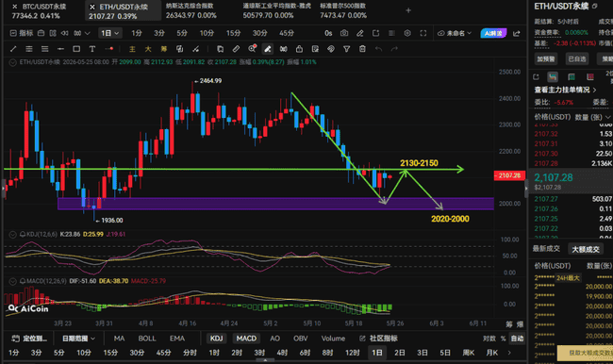Viewport: 613px width, 364px height.
Task: Select the bottom 4时 interval
Action: [x=282, y=353]
